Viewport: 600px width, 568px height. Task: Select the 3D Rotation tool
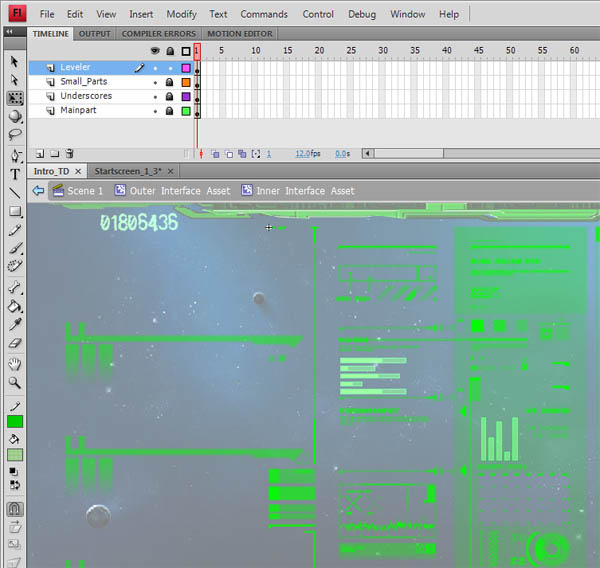click(15, 116)
